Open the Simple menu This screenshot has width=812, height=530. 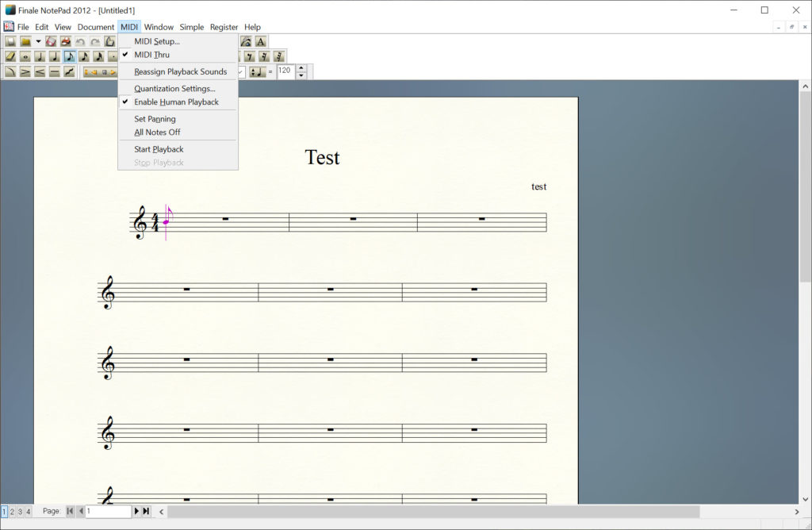pos(192,27)
